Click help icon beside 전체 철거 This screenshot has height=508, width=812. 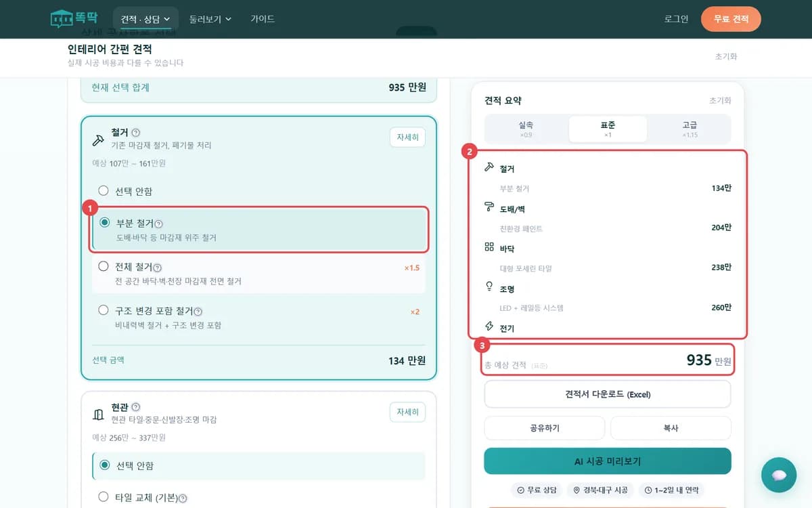coord(157,268)
